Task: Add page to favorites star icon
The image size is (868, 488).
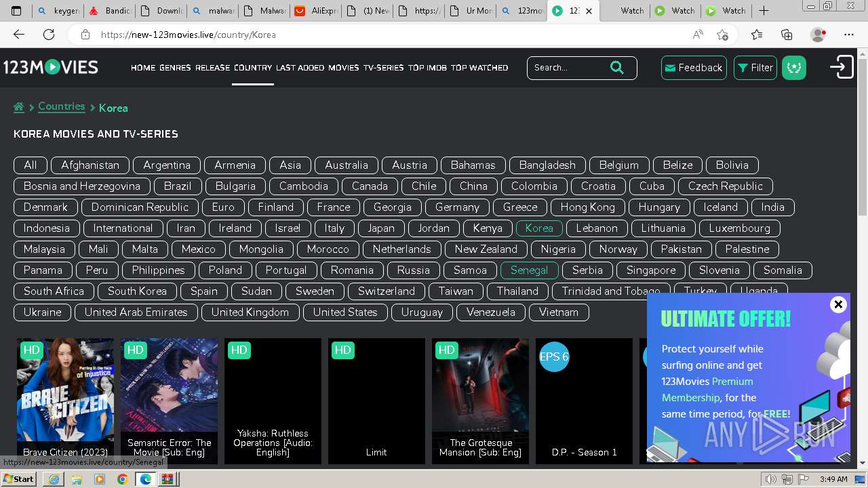Action: (722, 35)
